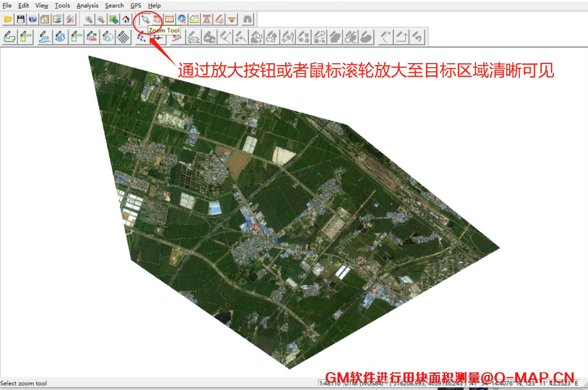588x390 pixels.
Task: Click the Create Area Feature digitizer icon
Action: click(10, 37)
